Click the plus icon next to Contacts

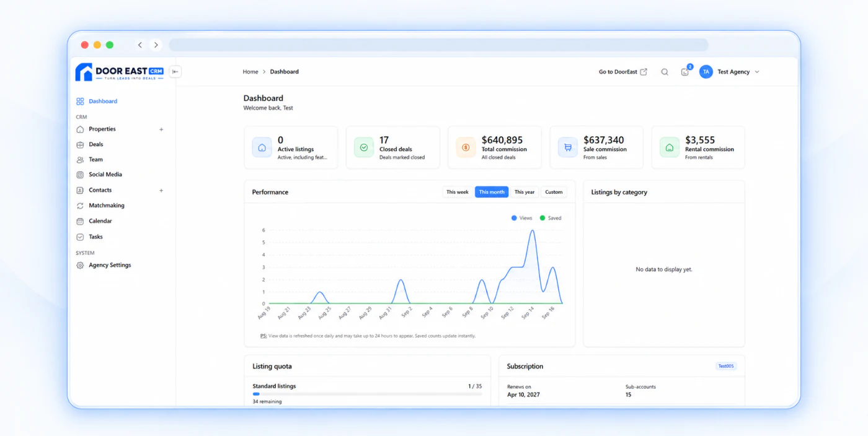click(161, 190)
